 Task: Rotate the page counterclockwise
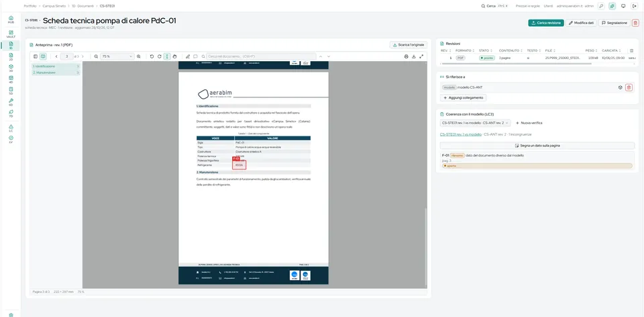click(152, 56)
